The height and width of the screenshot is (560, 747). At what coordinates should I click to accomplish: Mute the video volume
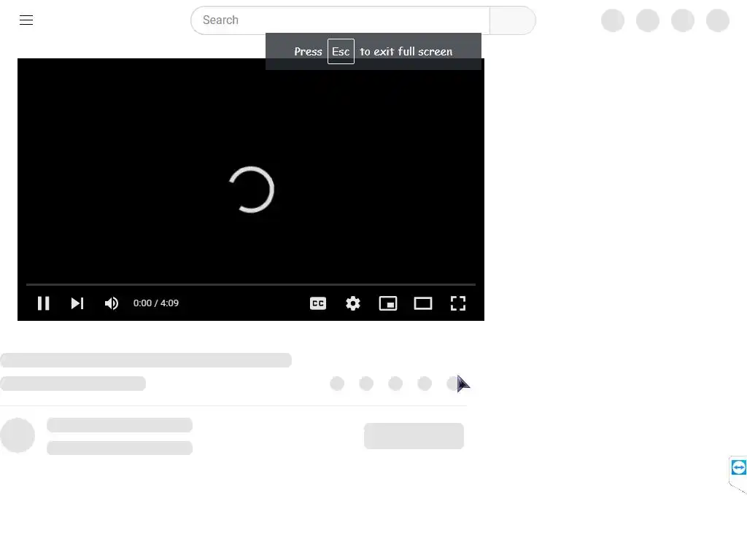tap(112, 303)
